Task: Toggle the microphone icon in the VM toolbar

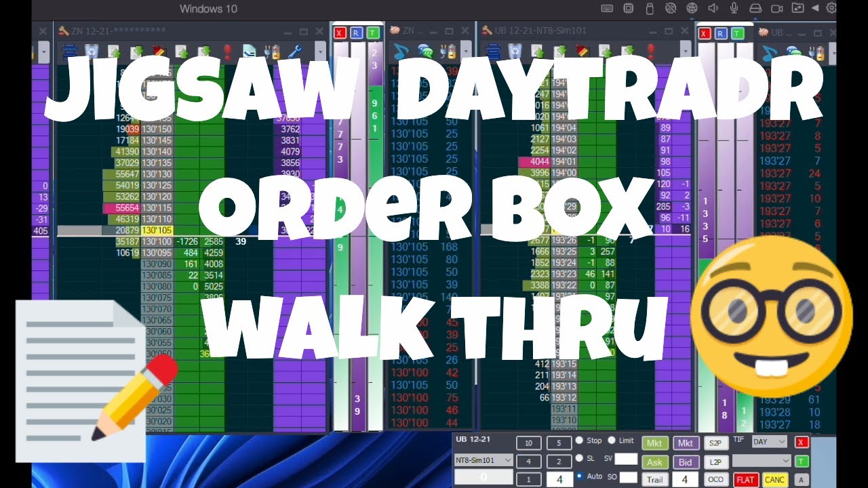Action: [734, 8]
